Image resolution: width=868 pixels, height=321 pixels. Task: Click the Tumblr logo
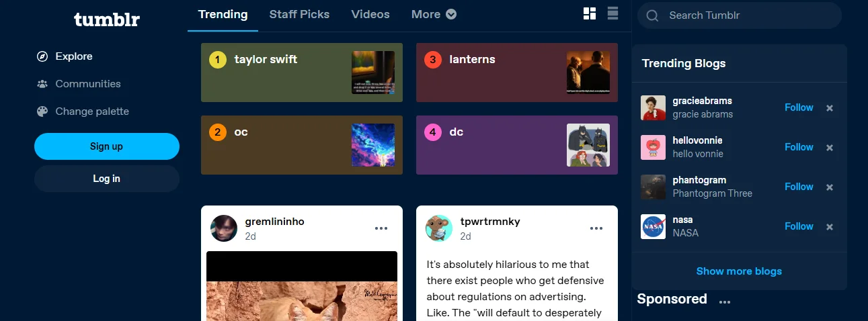point(107,19)
